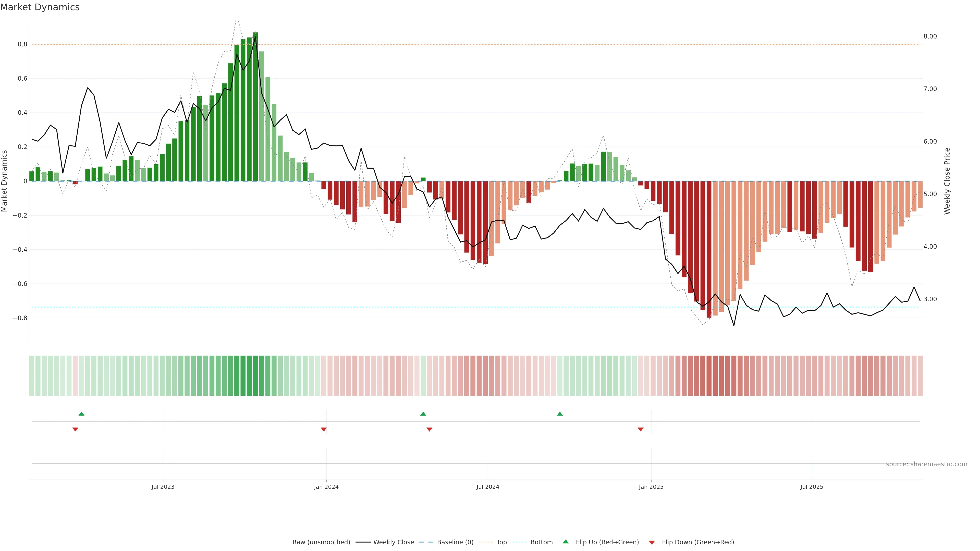Click the Market Dynamics chart title
Screen dimensions: 980x551
(x=40, y=7)
